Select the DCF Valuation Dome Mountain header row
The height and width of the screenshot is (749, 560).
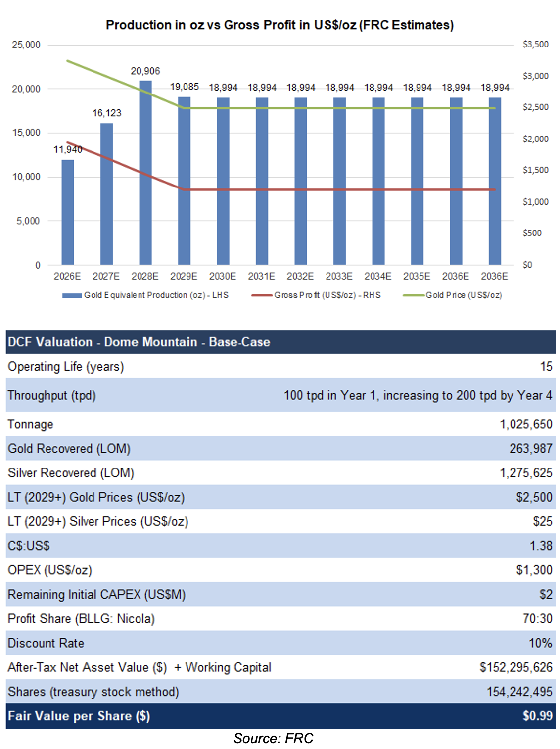(x=280, y=342)
